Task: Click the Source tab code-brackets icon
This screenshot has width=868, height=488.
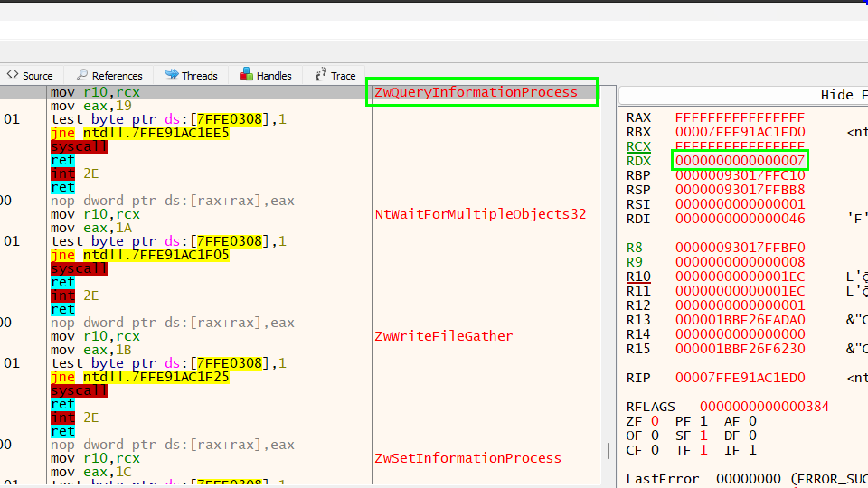Action: pyautogui.click(x=13, y=75)
